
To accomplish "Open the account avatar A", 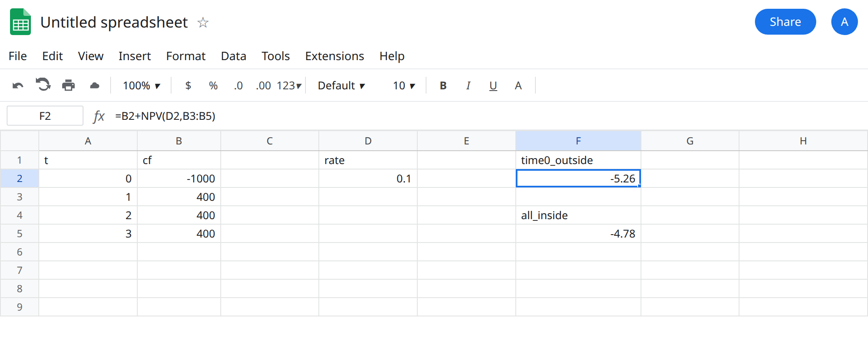I will pos(845,22).
